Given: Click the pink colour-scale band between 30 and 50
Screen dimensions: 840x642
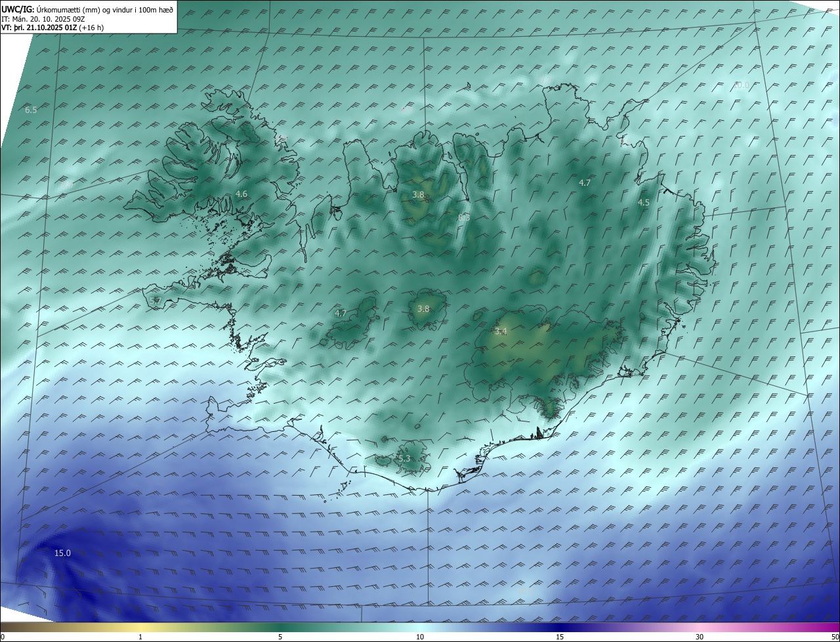Looking at the screenshot, I should pos(770,628).
